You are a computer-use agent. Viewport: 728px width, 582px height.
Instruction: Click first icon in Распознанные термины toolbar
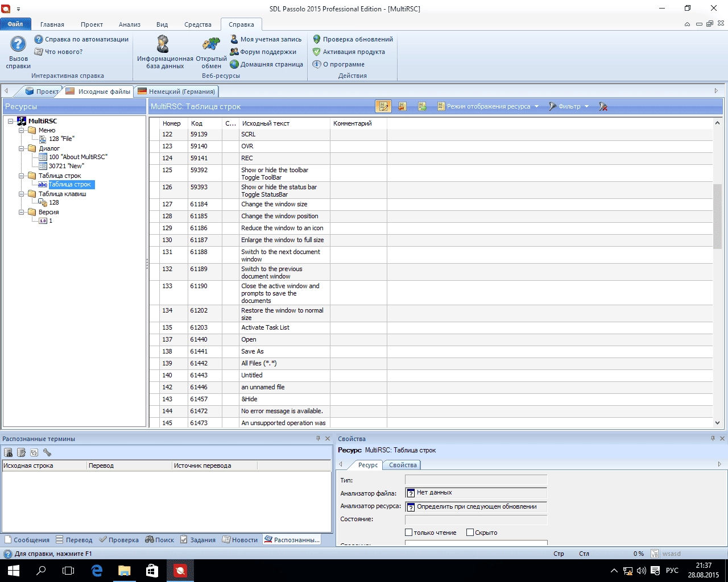9,452
